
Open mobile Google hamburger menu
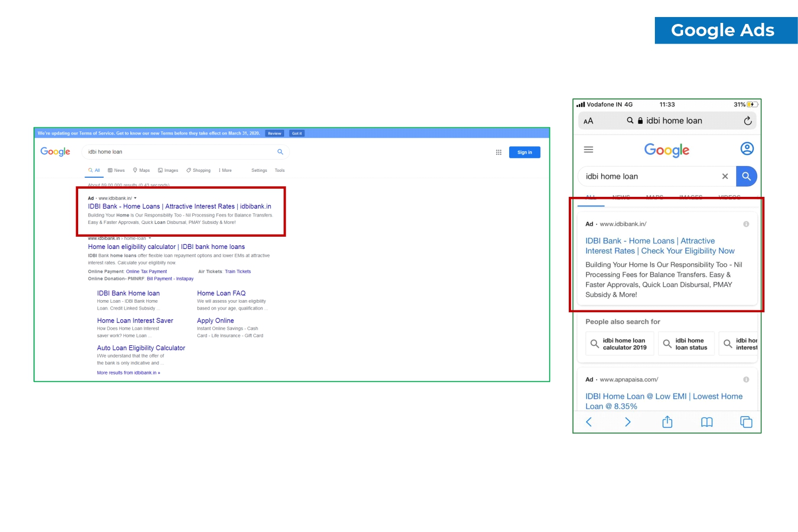[588, 150]
